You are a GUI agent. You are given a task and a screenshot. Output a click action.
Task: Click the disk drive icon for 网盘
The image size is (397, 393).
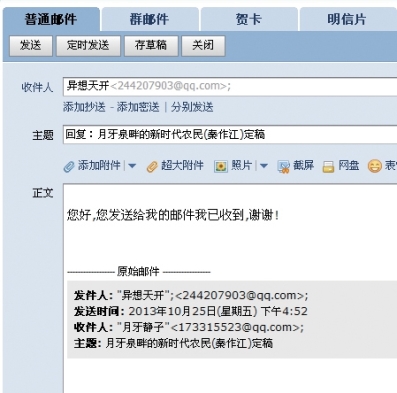click(x=328, y=166)
